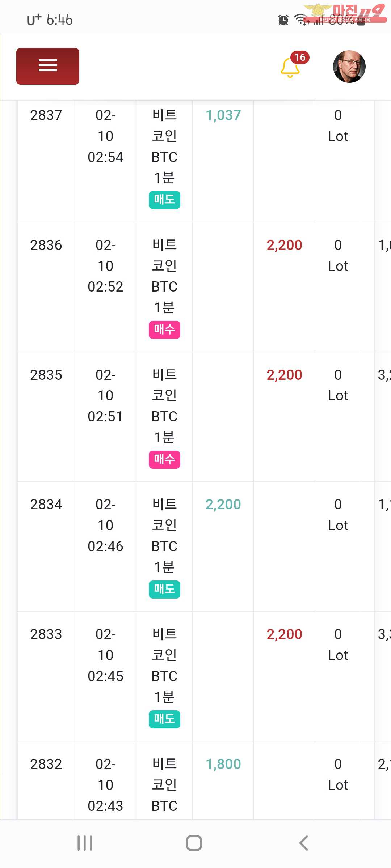Image resolution: width=391 pixels, height=868 pixels.
Task: Click the 매도 tag in row 2834
Action: tap(164, 589)
